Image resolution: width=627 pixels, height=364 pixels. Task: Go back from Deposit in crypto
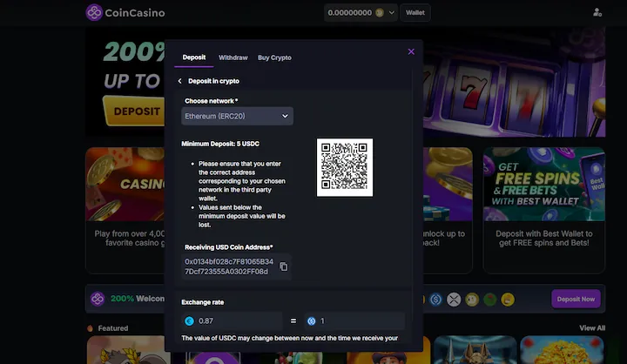(180, 81)
